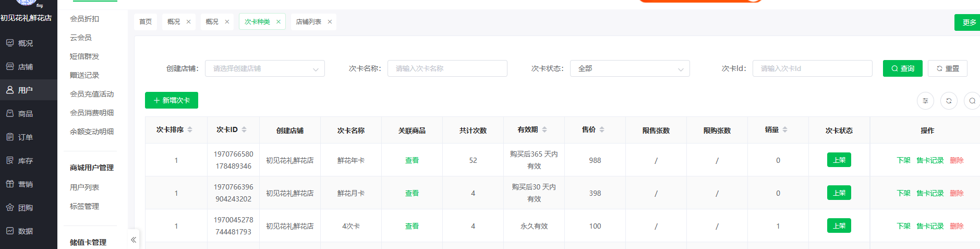
Task: Click 售卡记录 link for 鲜花年卡
Action: 930,160
